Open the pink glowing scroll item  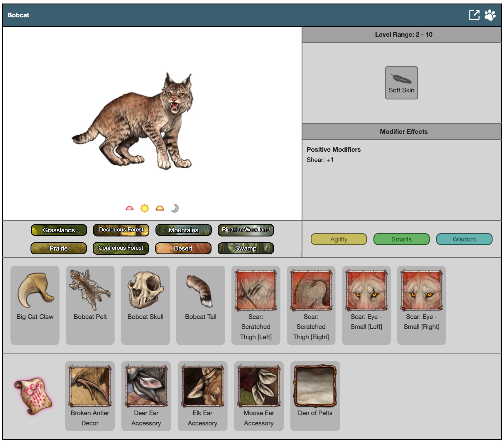33,396
